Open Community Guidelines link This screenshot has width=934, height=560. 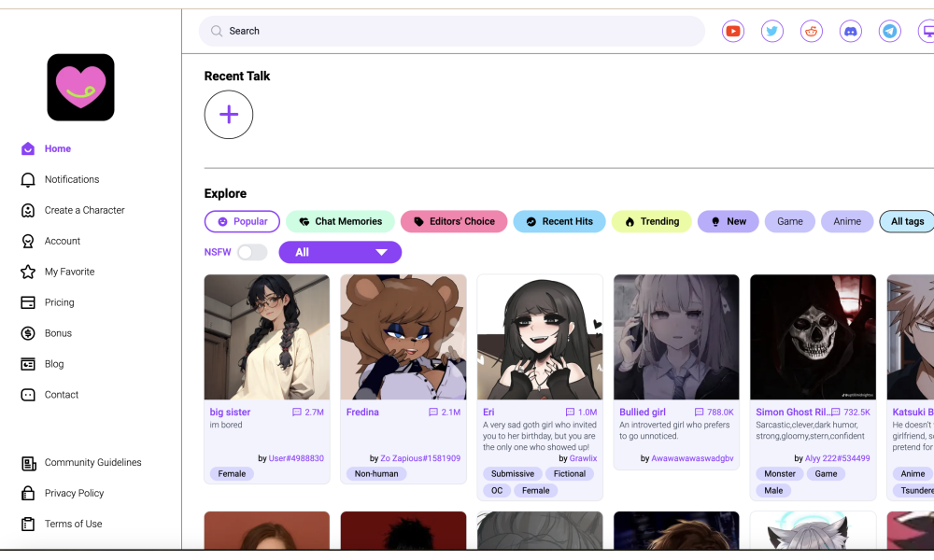92,462
